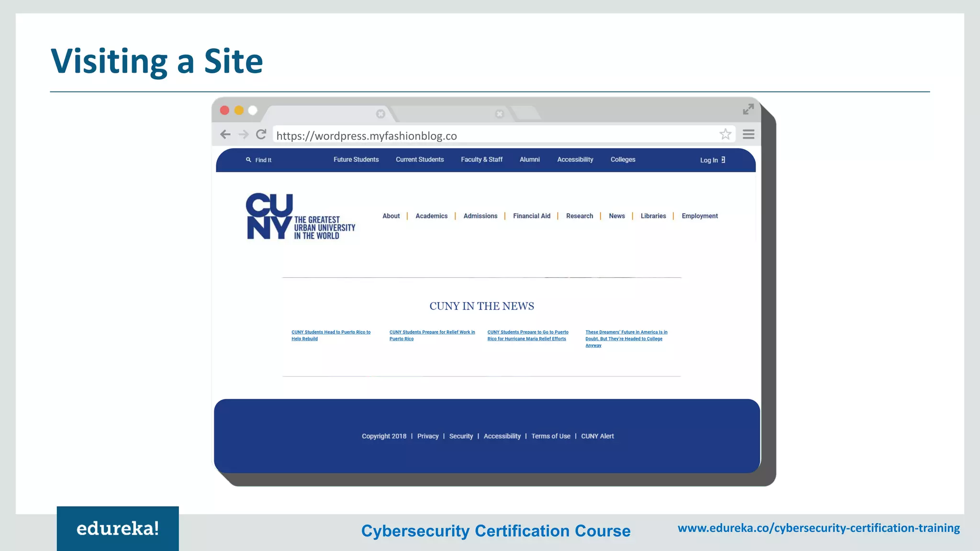Click Privacy in the footer

coord(428,436)
